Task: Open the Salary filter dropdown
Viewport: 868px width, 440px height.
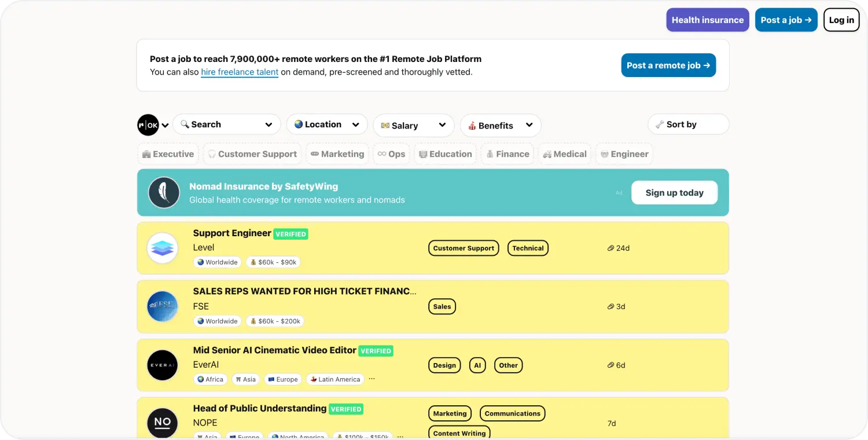Action: (x=414, y=126)
